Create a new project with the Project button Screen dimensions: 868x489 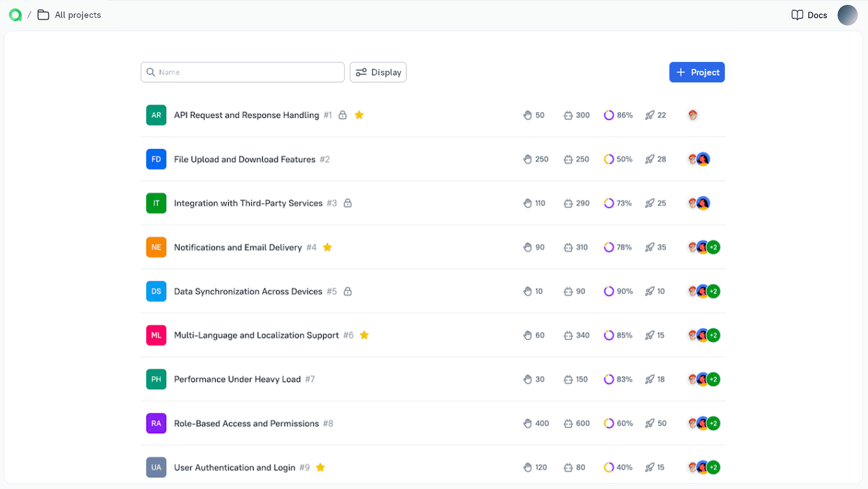tap(697, 72)
